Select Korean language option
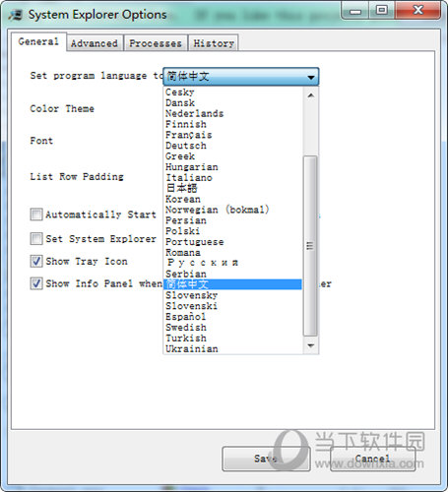 (x=232, y=199)
